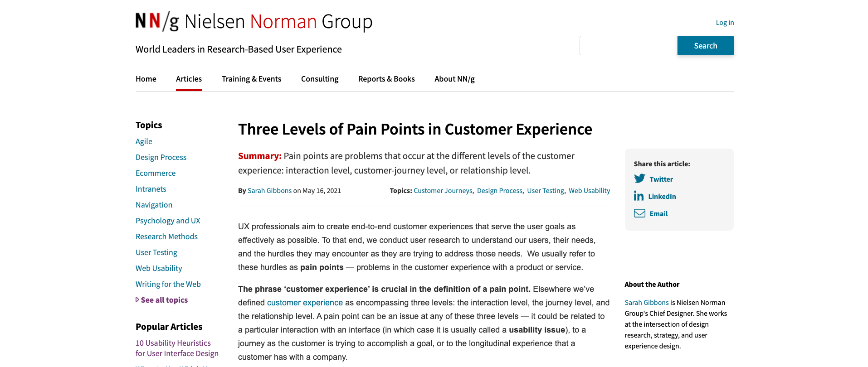Expand See all topics arrow

pos(137,300)
